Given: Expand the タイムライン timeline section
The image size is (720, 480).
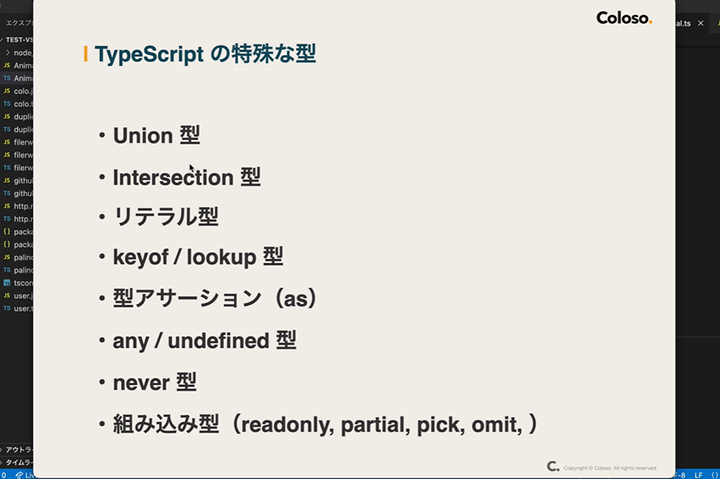Looking at the screenshot, I should (17, 462).
